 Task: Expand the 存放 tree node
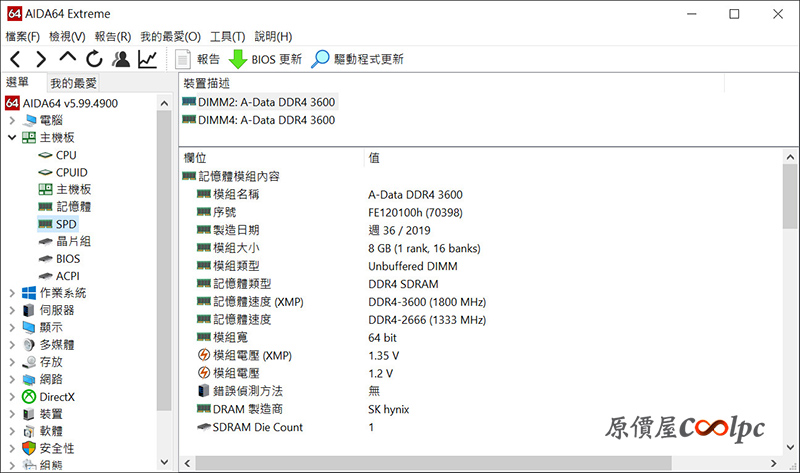pyautogui.click(x=12, y=362)
